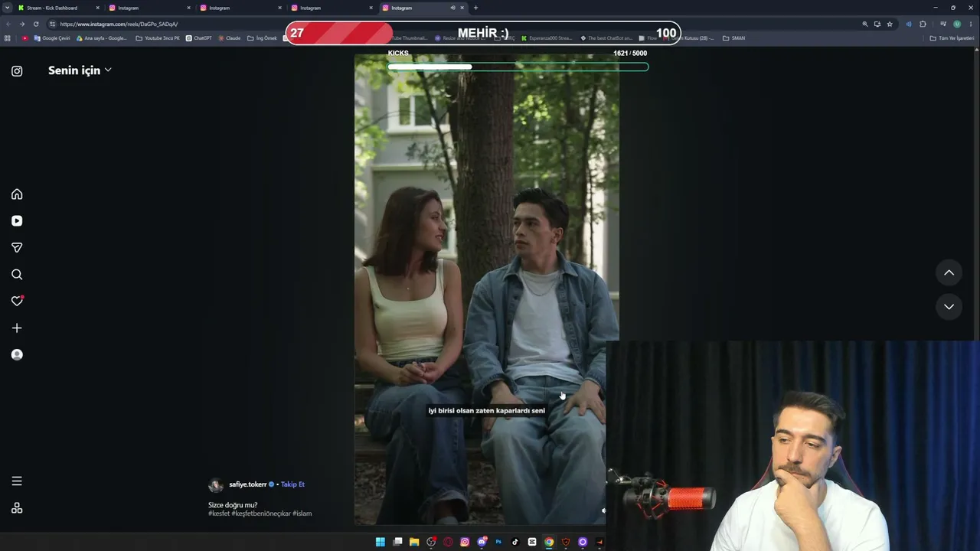Viewport: 980px width, 551px height.
Task: Open the browser extensions puzzle icon
Action: 923,24
